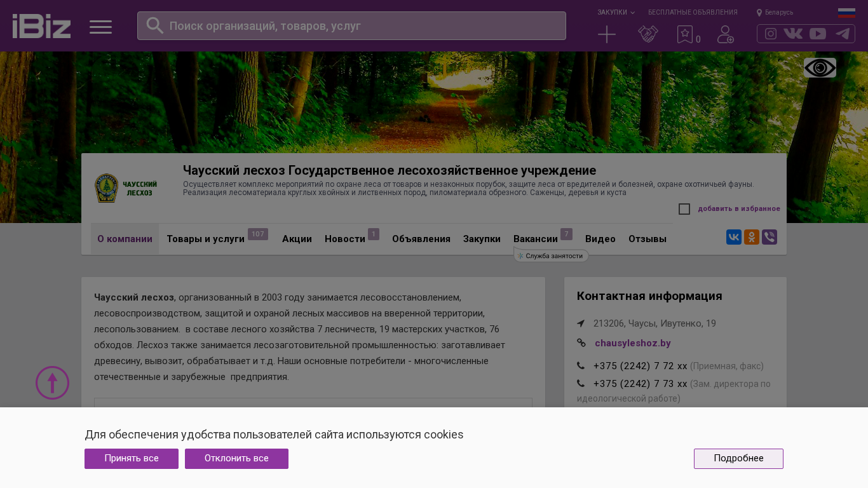868x488 pixels.
Task: Share via purple Viber button
Action: [770, 237]
